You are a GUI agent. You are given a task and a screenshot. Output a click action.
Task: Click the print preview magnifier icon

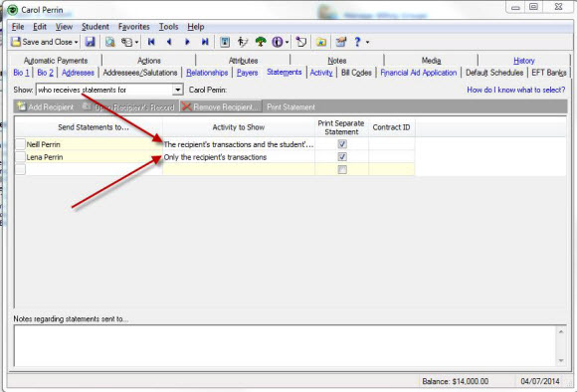[109, 42]
